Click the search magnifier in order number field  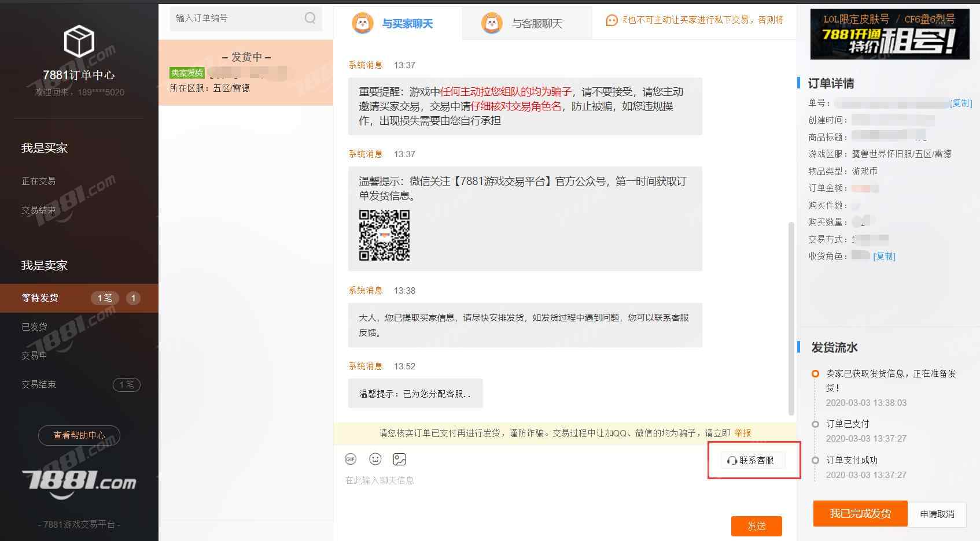pos(310,18)
